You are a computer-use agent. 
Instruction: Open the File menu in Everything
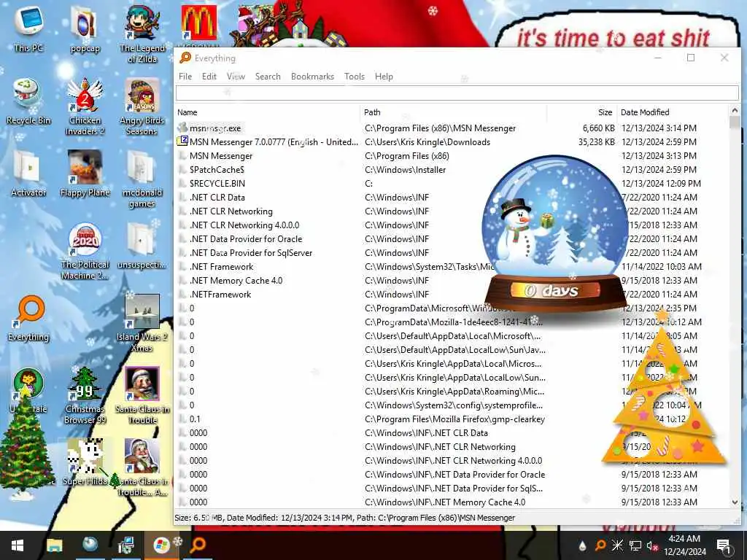click(x=185, y=76)
